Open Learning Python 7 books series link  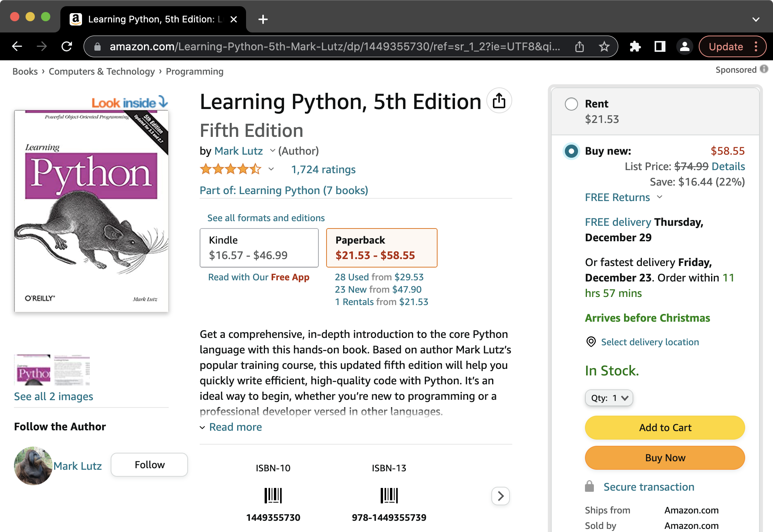tap(284, 191)
